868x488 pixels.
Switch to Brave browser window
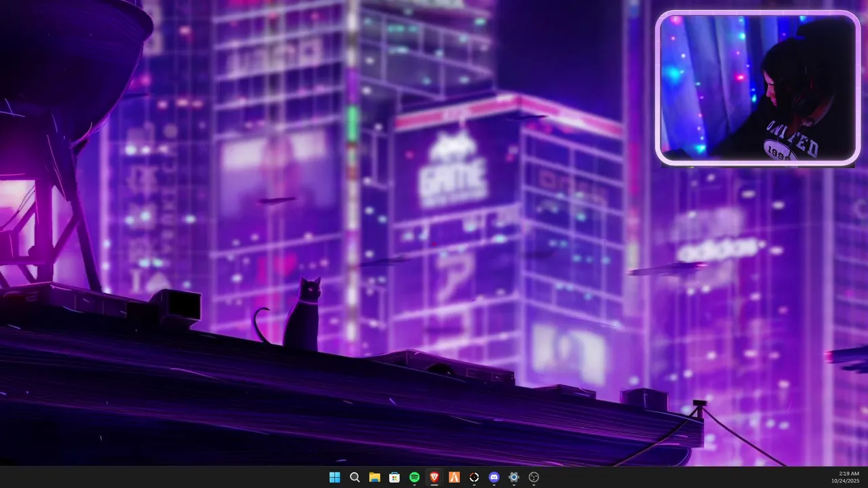click(x=434, y=477)
